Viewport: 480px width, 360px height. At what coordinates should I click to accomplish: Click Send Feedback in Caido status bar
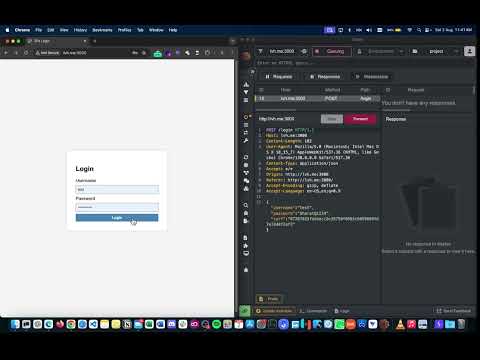tap(454, 311)
